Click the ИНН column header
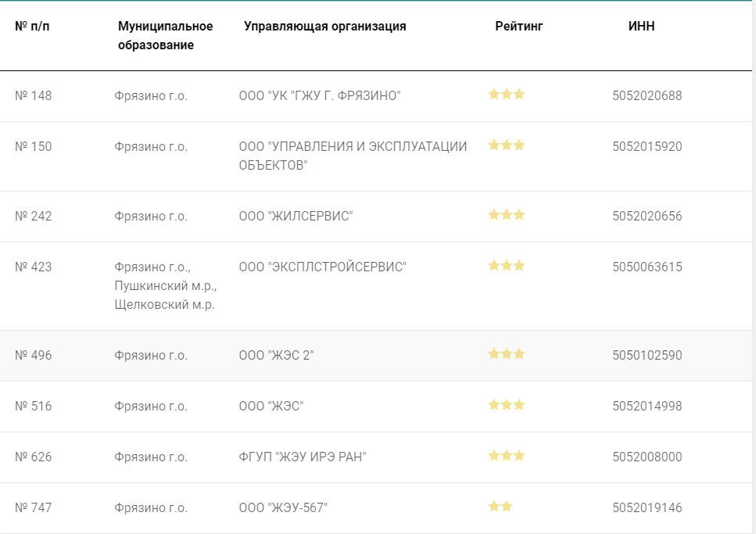Viewport: 756px width, 534px height. point(641,26)
